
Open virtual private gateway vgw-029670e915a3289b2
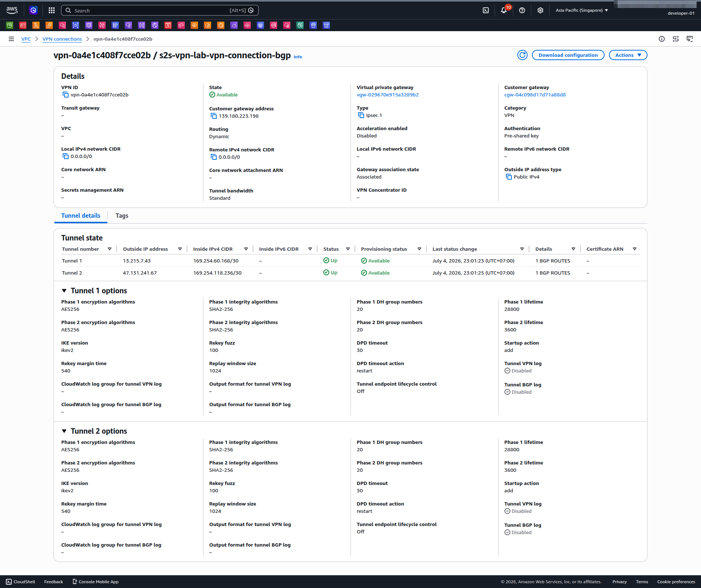coord(388,95)
